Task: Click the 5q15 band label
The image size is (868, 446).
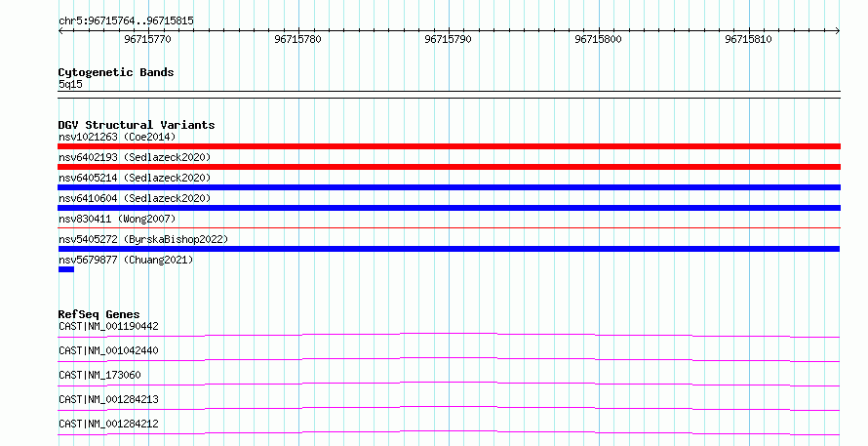Action: coord(70,84)
